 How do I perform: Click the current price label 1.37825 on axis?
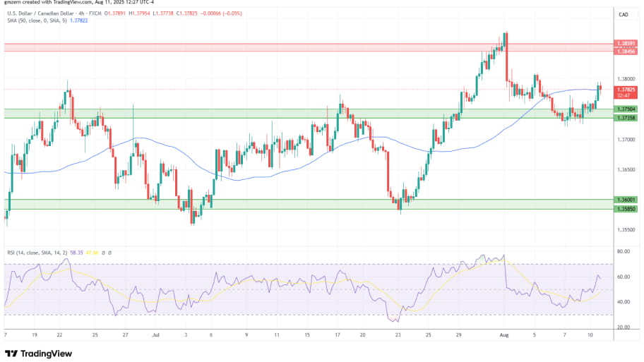[626, 90]
